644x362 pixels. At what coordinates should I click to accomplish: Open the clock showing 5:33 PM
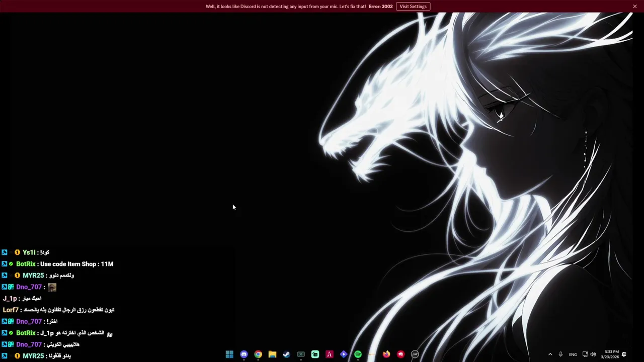(x=611, y=354)
